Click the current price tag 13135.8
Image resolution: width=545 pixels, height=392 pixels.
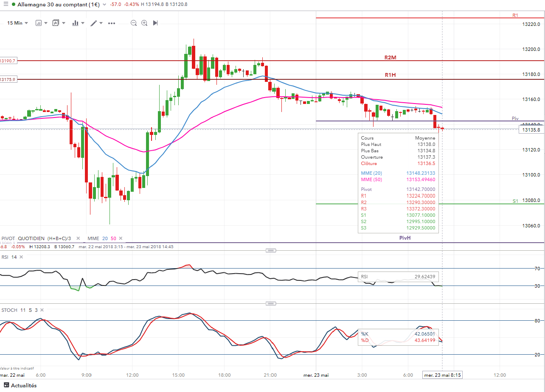[x=532, y=130]
